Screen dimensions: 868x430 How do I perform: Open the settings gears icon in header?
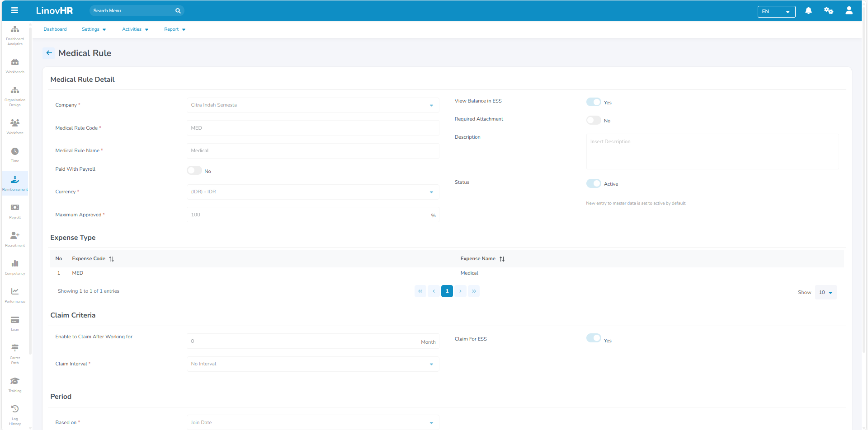[828, 10]
